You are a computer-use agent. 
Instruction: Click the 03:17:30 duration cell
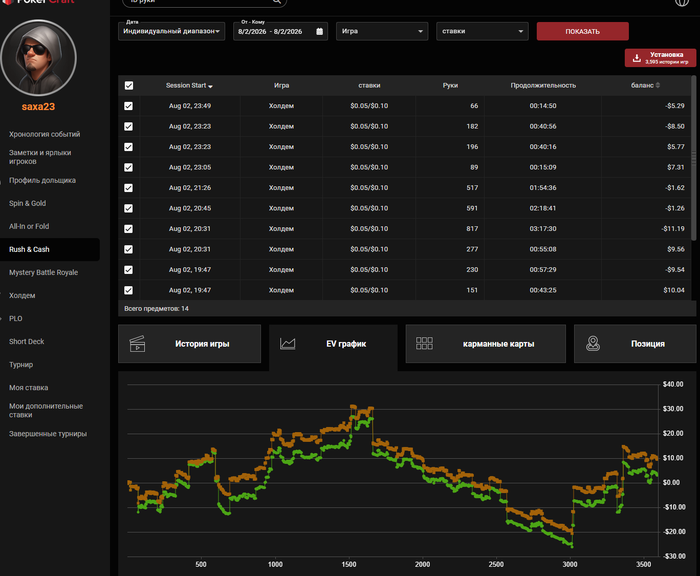pos(543,229)
